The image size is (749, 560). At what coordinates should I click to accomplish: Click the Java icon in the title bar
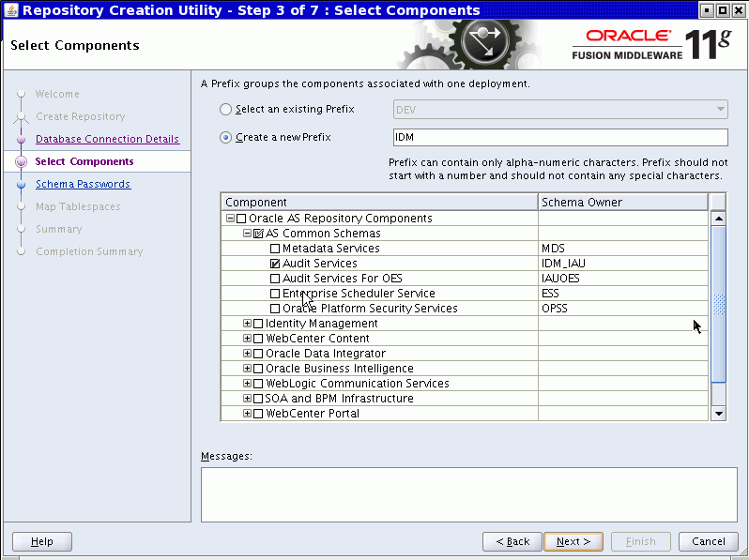pos(10,9)
